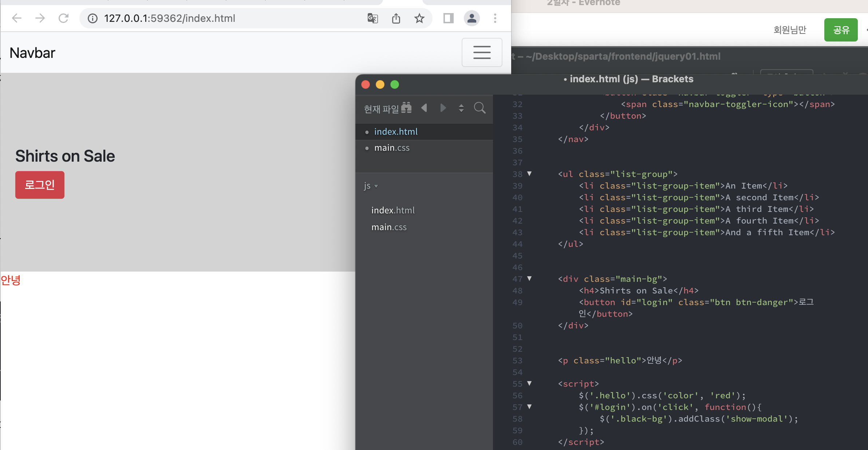Collapse the ul code block at line 38

pos(529,174)
